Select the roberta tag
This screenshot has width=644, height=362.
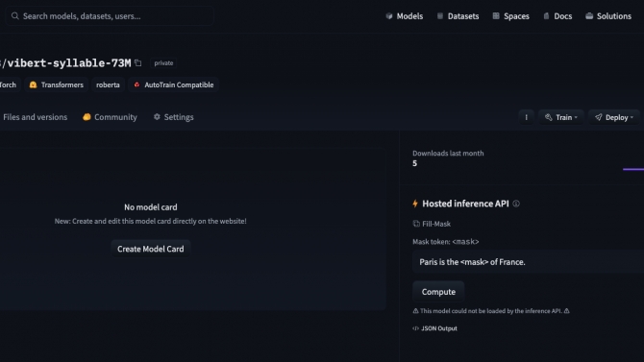coord(108,84)
